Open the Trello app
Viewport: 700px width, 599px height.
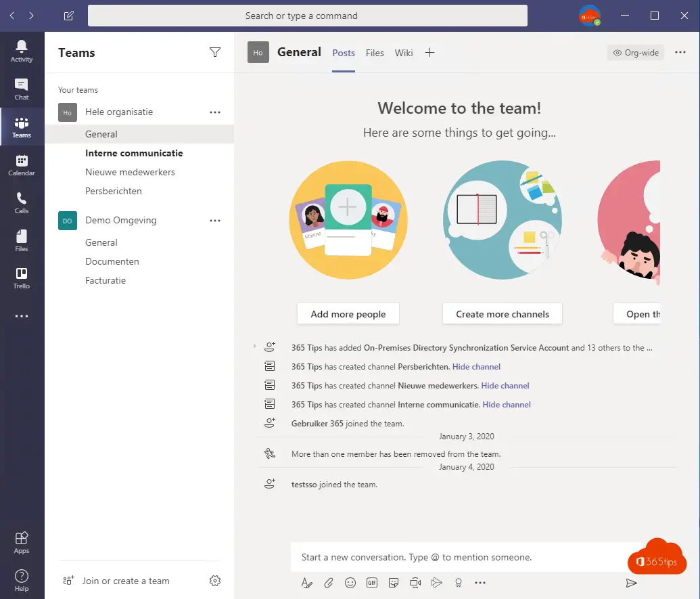(22, 278)
